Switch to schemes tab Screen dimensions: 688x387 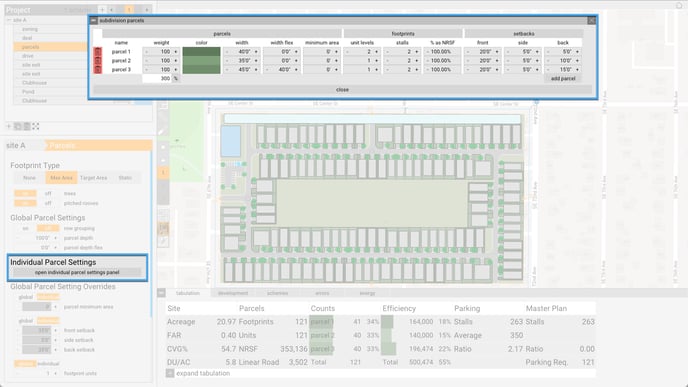click(277, 293)
